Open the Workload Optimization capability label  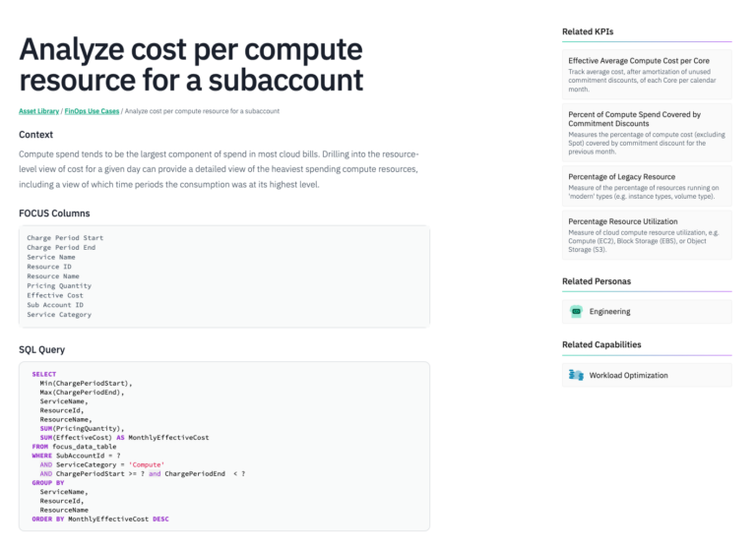(x=628, y=375)
